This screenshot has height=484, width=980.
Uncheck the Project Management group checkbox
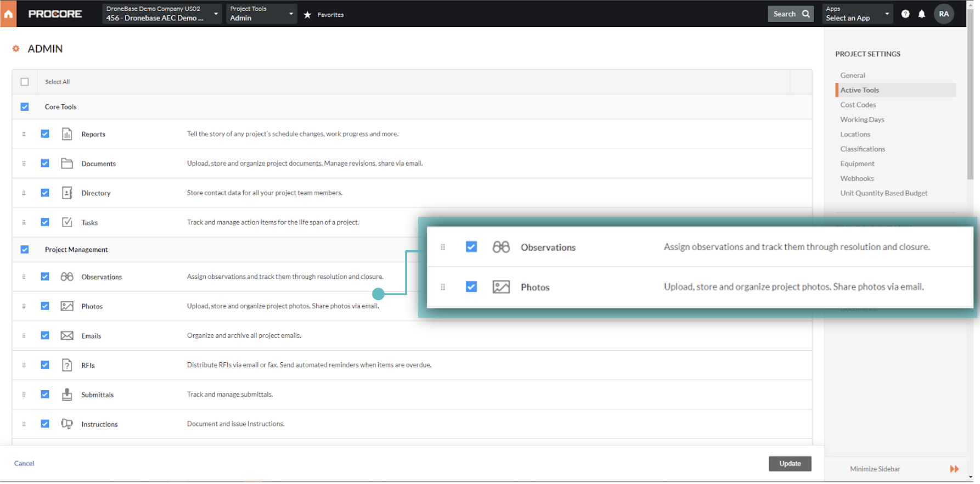tap(25, 250)
